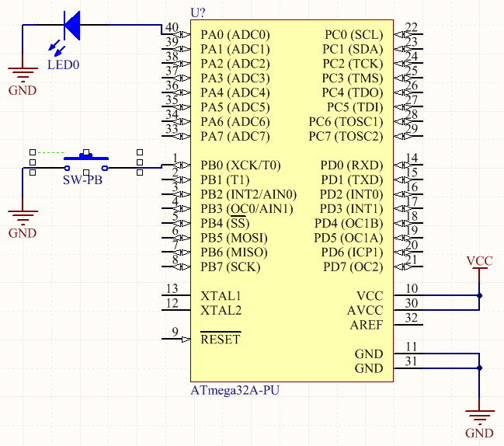Click pin number 13 at XTAL1
This screenshot has width=504, height=446.
click(172, 288)
